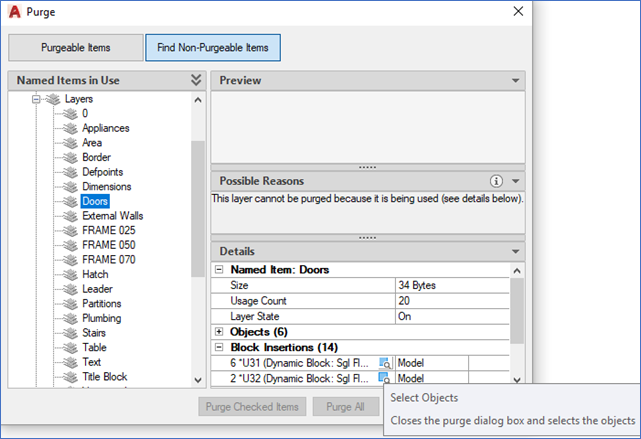The height and width of the screenshot is (439, 641).
Task: Click the layer icon beside Text
Action: click(70, 363)
